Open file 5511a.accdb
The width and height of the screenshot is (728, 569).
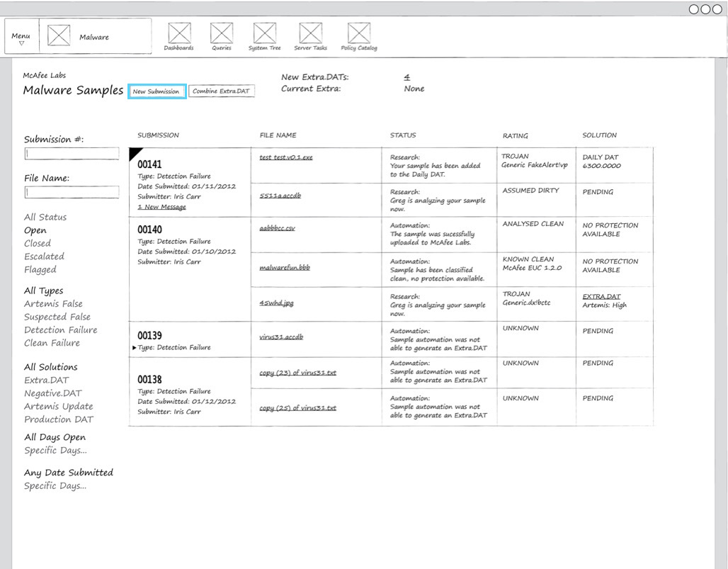280,196
